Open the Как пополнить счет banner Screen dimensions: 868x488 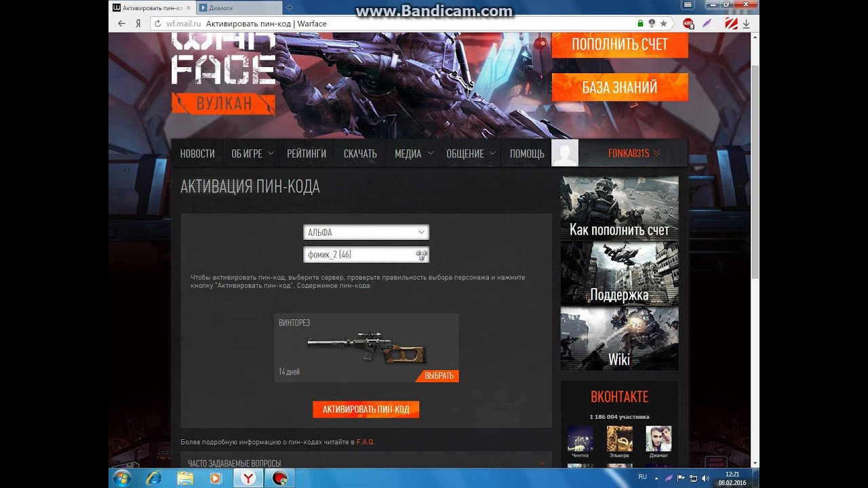tap(619, 209)
